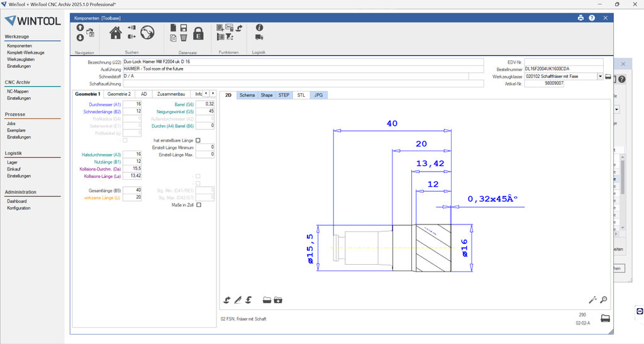Click the folder with arrow icon below drawing
Screen dimensions: 644x344
[278, 300]
